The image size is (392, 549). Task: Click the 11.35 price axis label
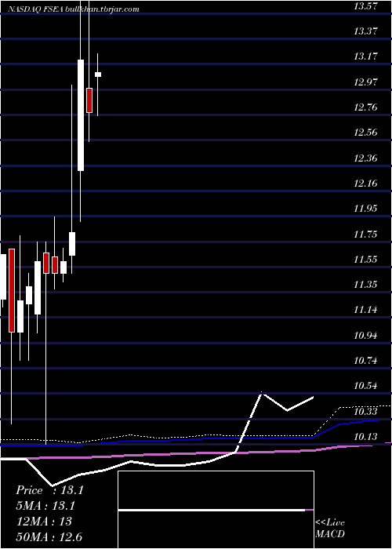[x=365, y=284]
